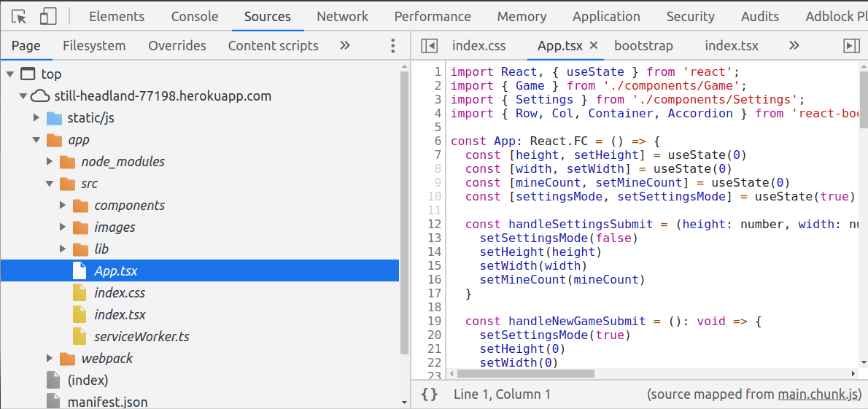Collapse the src folder
The height and width of the screenshot is (409, 868).
pos(50,184)
